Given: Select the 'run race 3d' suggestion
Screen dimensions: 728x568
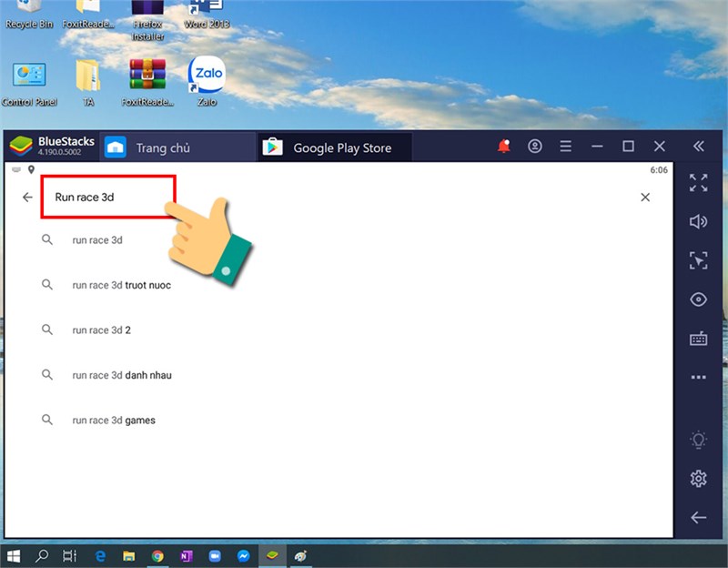Looking at the screenshot, I should (x=97, y=240).
